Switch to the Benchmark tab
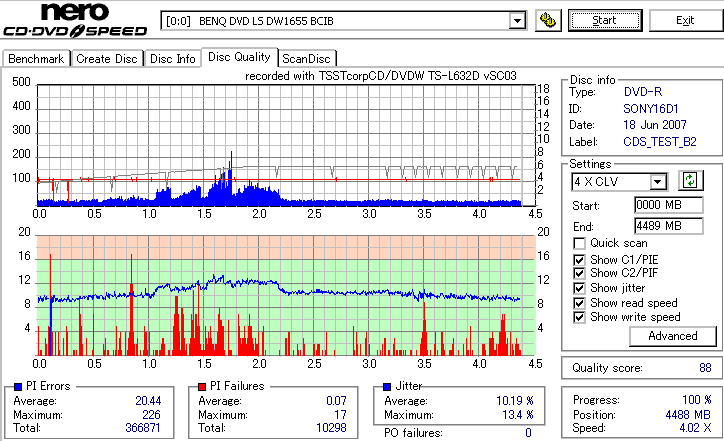 pos(36,59)
